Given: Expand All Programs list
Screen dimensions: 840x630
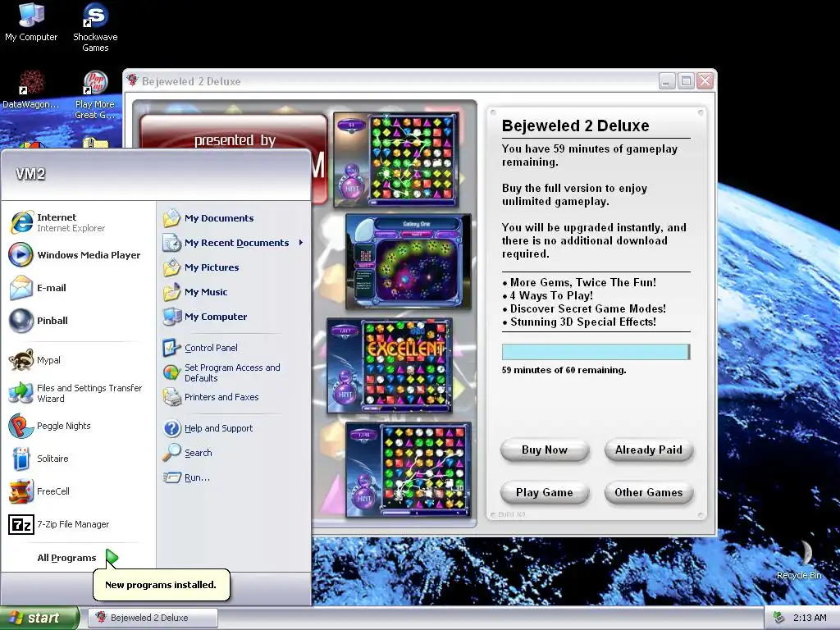Looking at the screenshot, I should 78,558.
